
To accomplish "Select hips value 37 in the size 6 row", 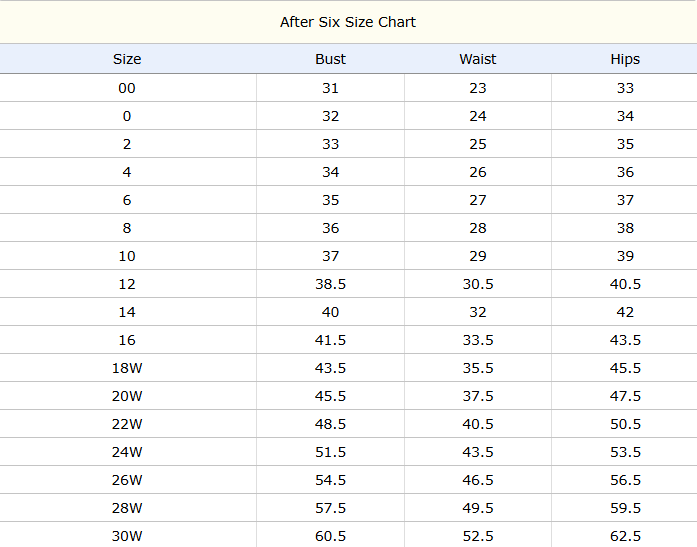I will click(x=625, y=200).
